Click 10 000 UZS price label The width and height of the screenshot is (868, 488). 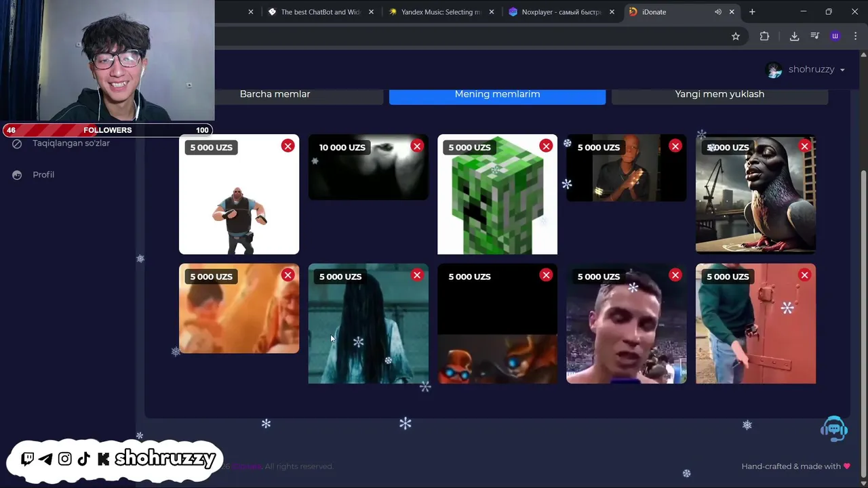(x=342, y=147)
